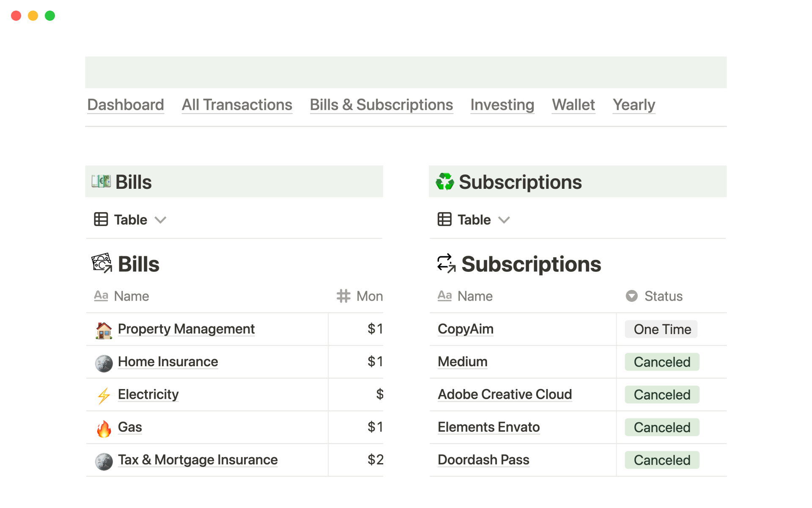Click the repeat-arrows icon beside Subscriptions database title
This screenshot has height=508, width=812.
point(446,263)
